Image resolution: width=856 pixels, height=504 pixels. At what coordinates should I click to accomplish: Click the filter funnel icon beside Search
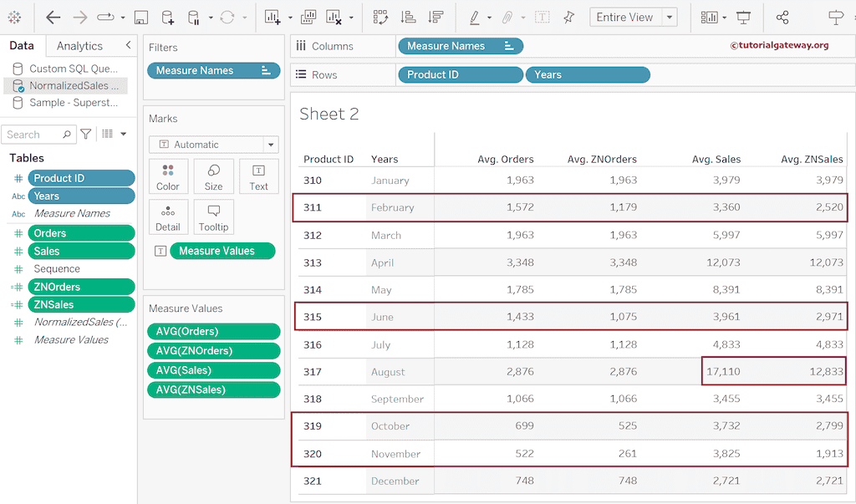point(86,134)
